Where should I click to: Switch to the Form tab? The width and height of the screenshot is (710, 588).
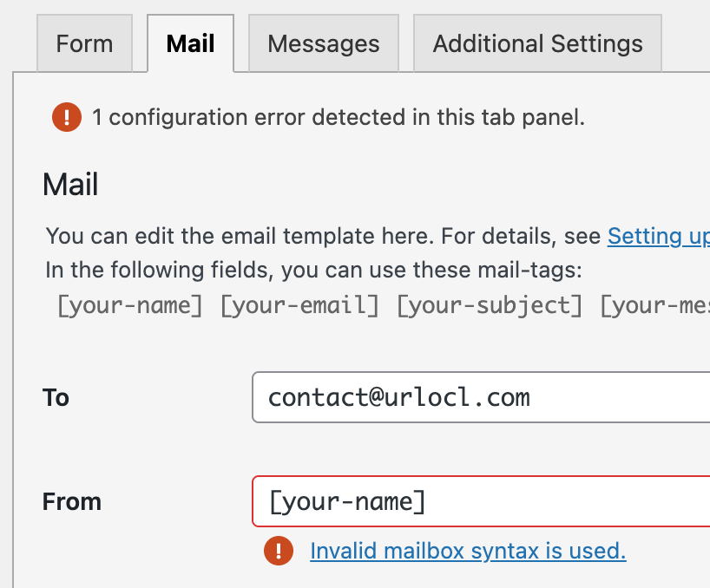[x=85, y=44]
